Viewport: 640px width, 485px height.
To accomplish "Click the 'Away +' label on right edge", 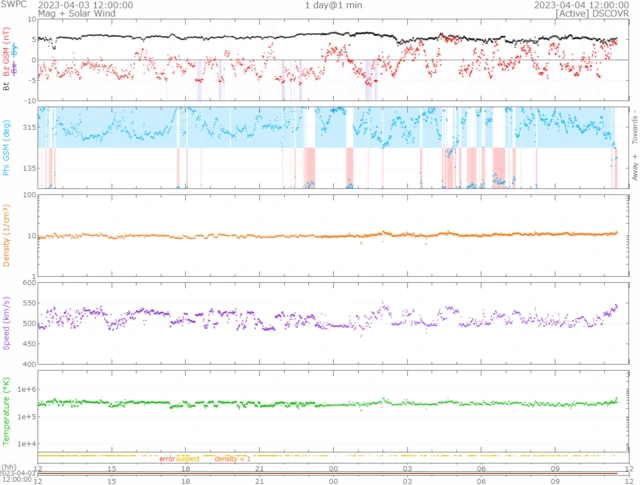I will [633, 169].
